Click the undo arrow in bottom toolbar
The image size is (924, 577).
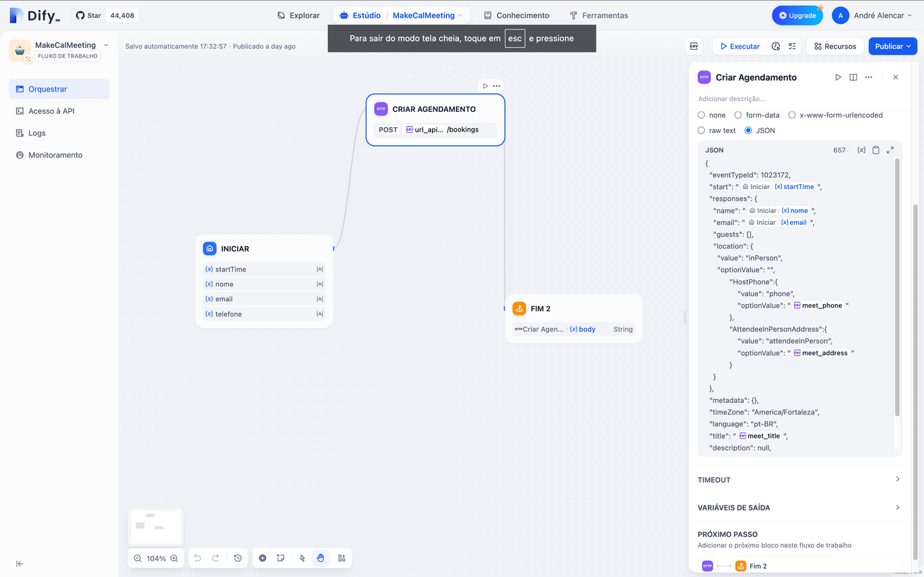198,558
